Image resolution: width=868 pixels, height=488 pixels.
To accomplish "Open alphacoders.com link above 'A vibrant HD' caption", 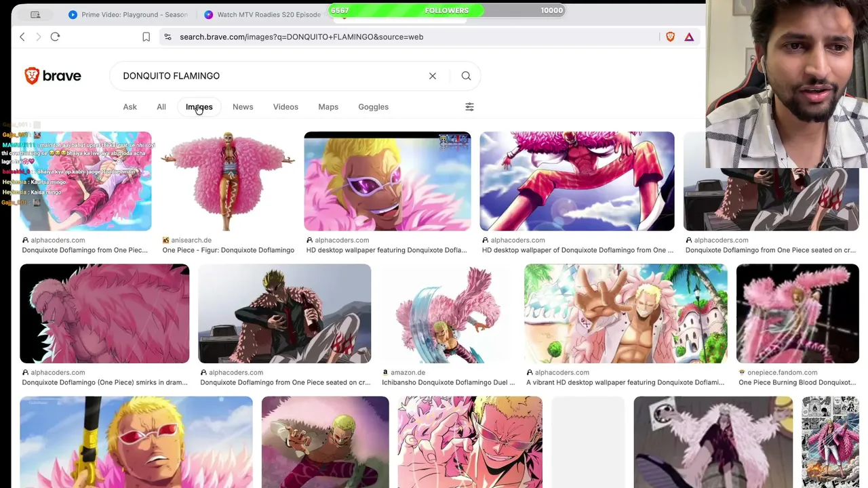I will click(562, 372).
